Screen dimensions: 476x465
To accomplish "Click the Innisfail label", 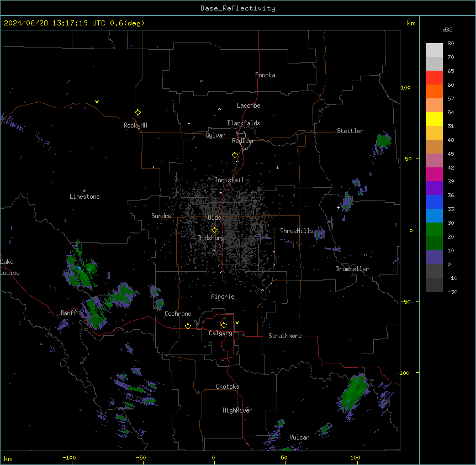I will point(229,180).
